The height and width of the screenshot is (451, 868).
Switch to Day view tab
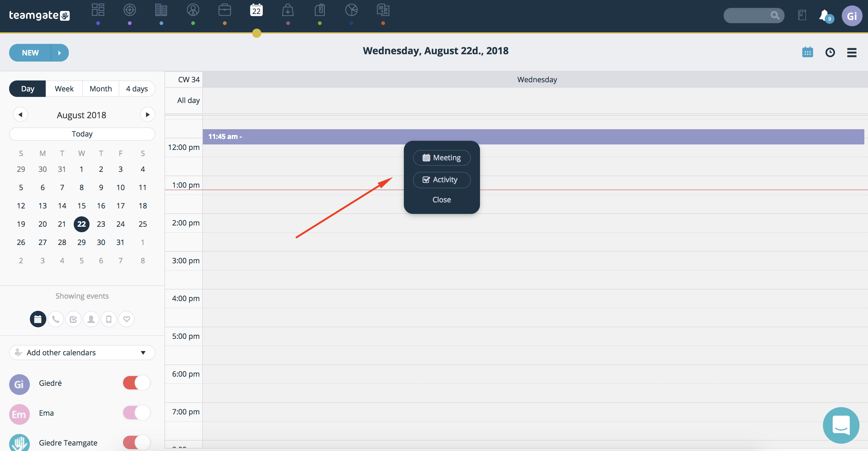[x=27, y=89]
